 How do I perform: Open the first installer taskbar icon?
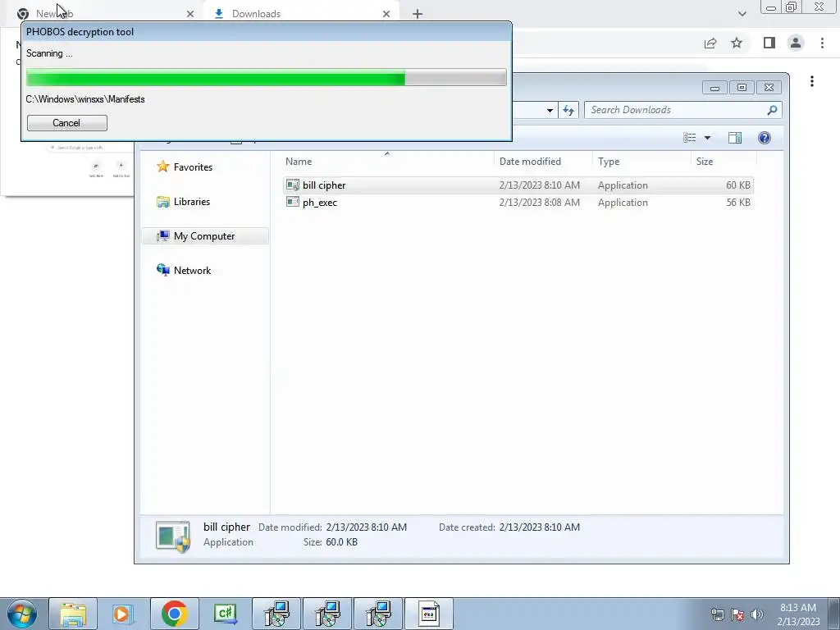coord(276,614)
